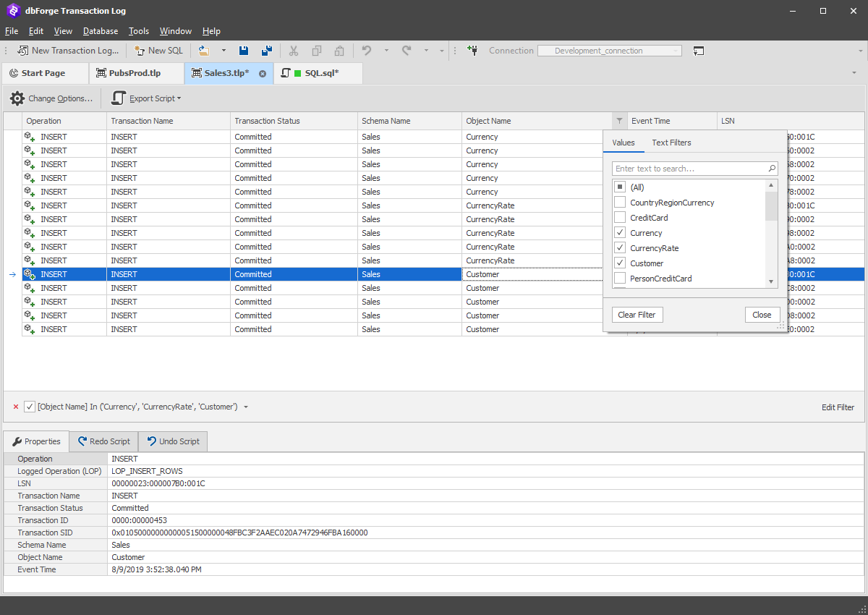Open the Export Script dropdown
The width and height of the screenshot is (868, 615).
pyautogui.click(x=145, y=98)
